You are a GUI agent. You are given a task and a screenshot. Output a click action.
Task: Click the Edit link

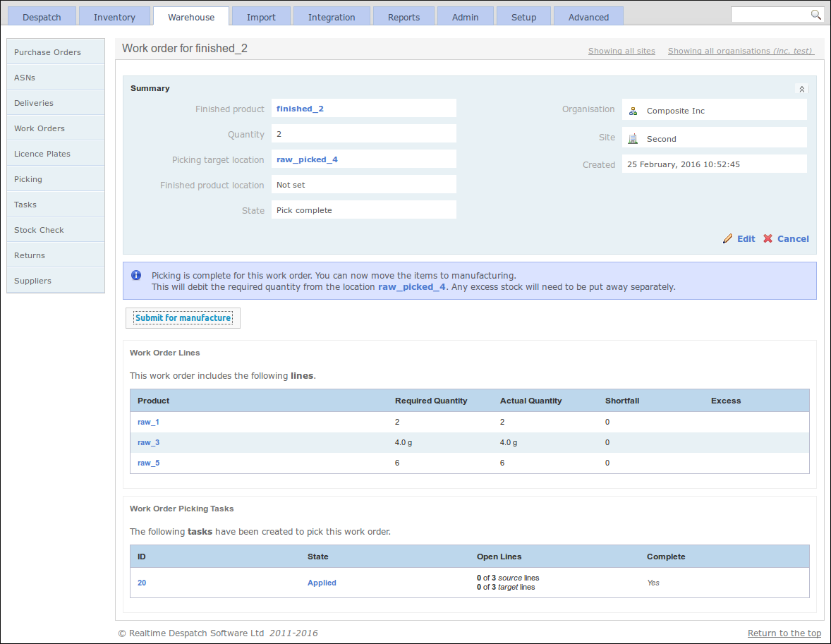746,238
